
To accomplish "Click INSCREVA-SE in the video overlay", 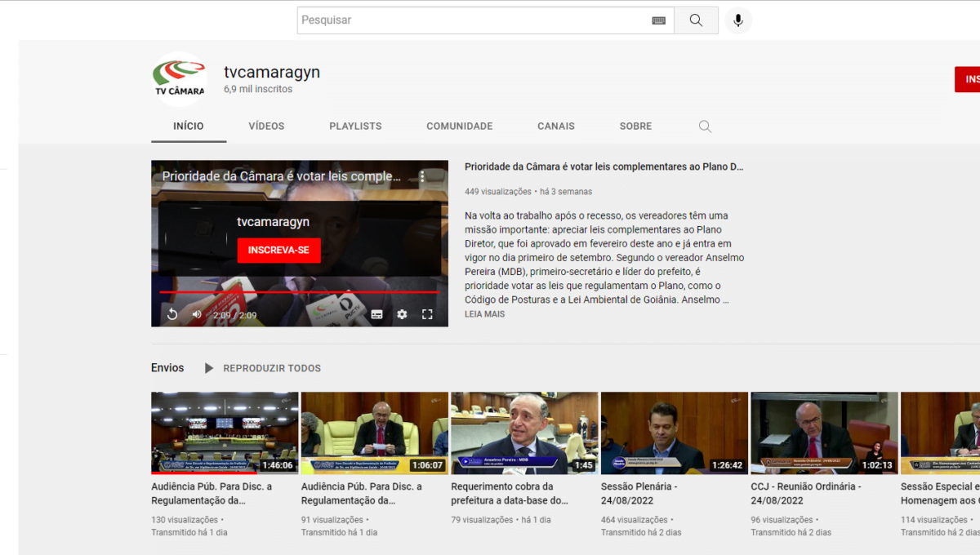I will coord(278,251).
